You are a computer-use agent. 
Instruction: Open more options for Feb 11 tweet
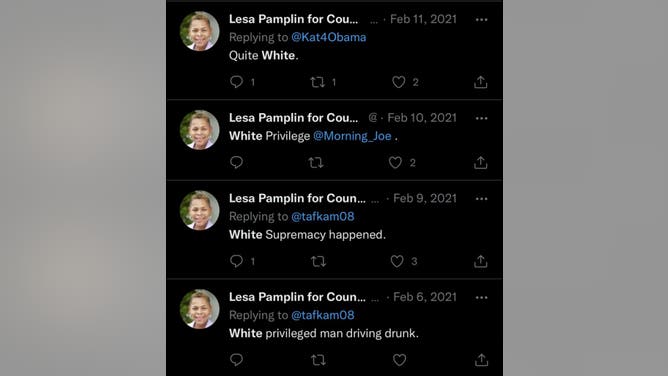coord(481,20)
